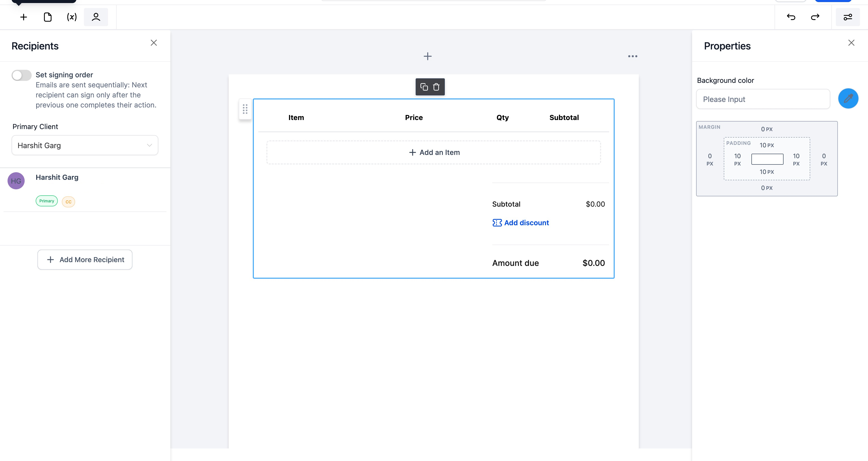Click the drag handle dots beside table
The height and width of the screenshot is (461, 868).
245,109
